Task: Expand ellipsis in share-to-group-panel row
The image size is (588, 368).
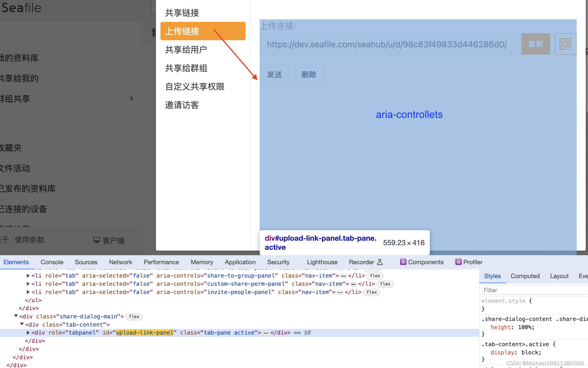Action: 343,276
